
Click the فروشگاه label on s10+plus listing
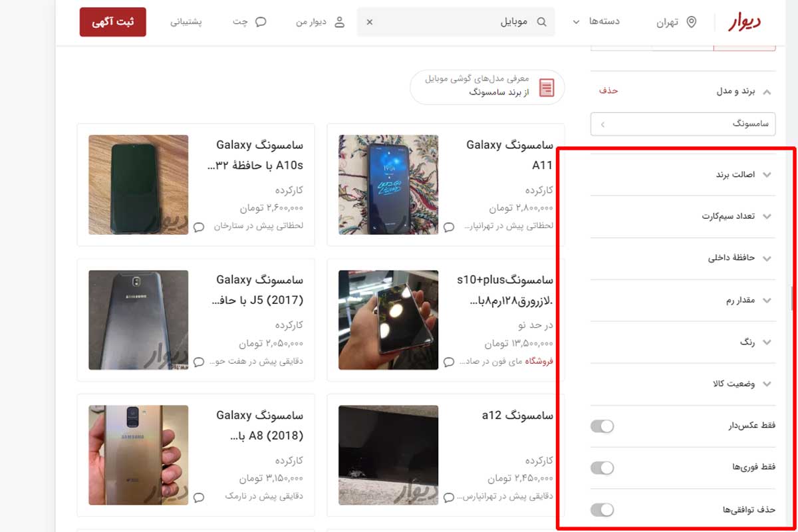[539, 362]
